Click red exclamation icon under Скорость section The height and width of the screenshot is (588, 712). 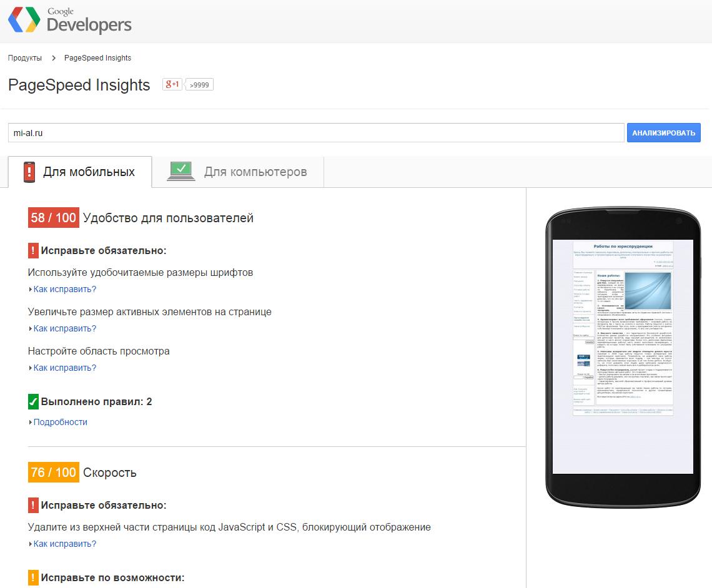(33, 505)
